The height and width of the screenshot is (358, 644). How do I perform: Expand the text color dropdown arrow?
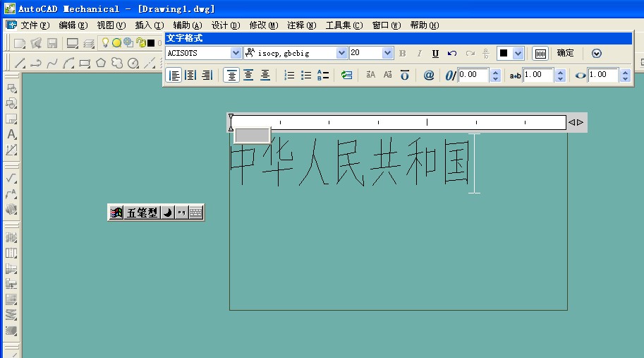point(518,53)
